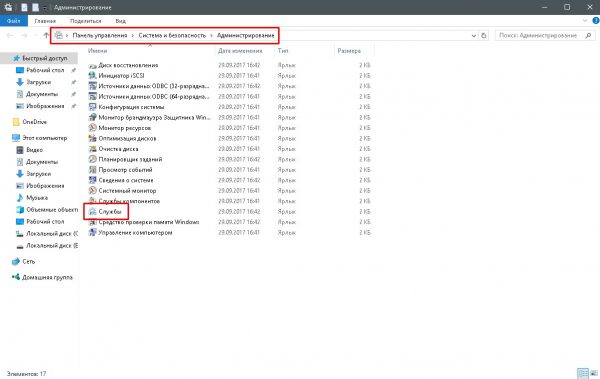Sort by the Размер column header
This screenshot has width=600, height=379.
point(349,51)
